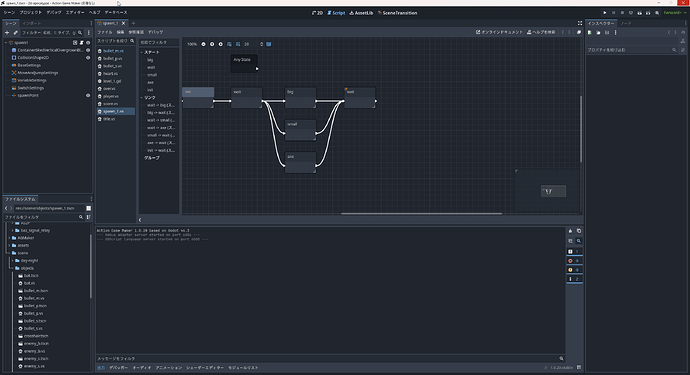690x375 pixels.
Task: Collapse the リンク section
Action: coord(142,98)
